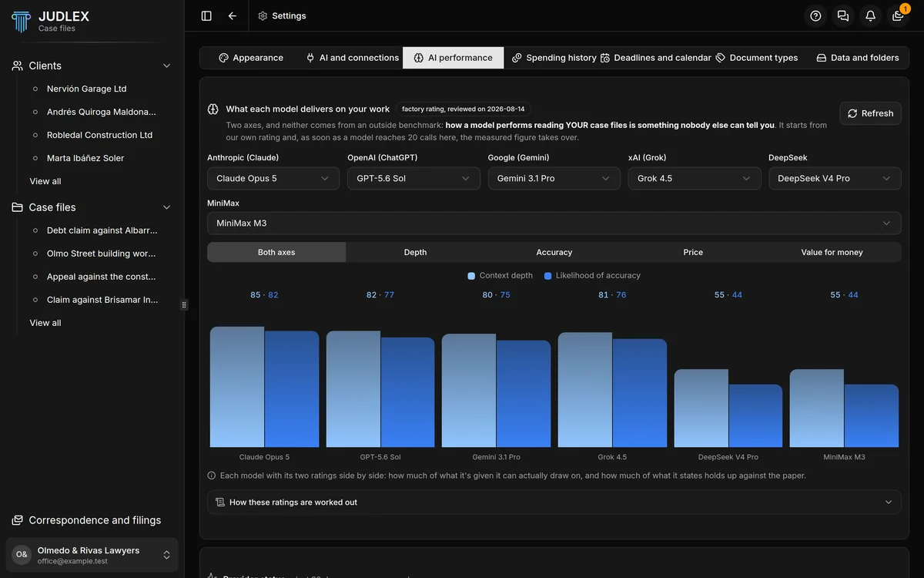
Task: Open the Deadlines and calendar tab
Action: (656, 58)
